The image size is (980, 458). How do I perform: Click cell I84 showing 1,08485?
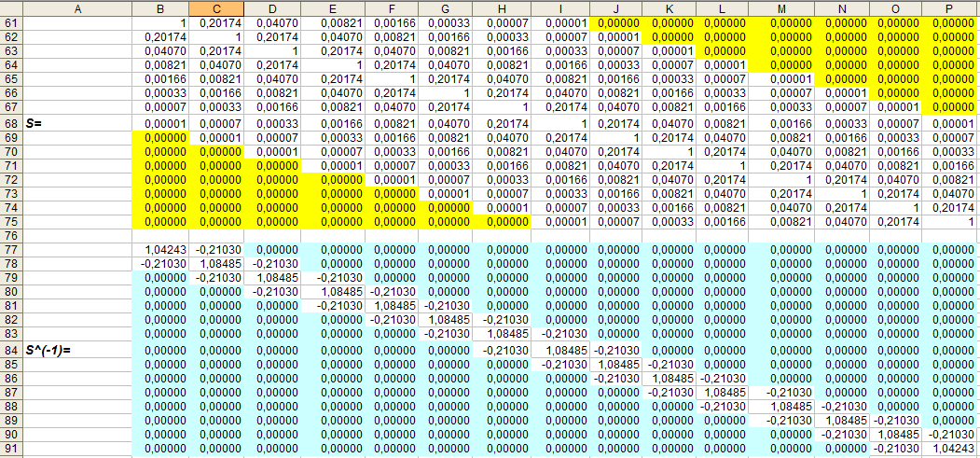coord(560,350)
